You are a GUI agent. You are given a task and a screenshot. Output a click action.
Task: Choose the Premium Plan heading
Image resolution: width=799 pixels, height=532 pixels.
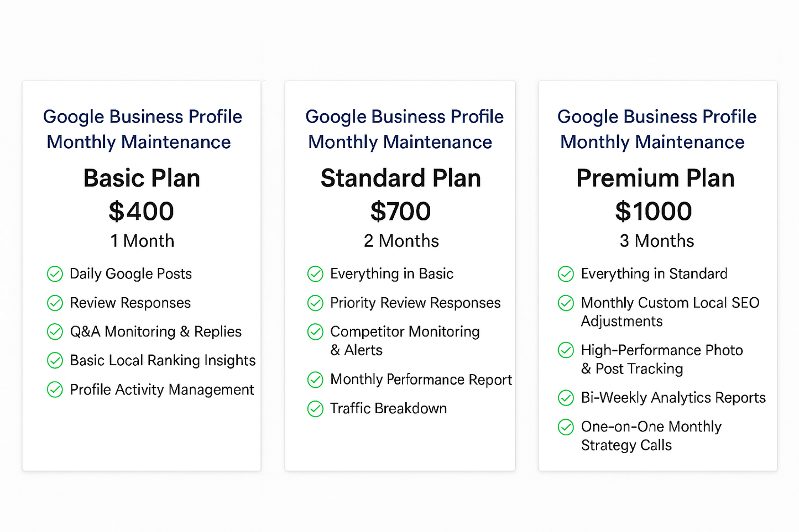(655, 178)
